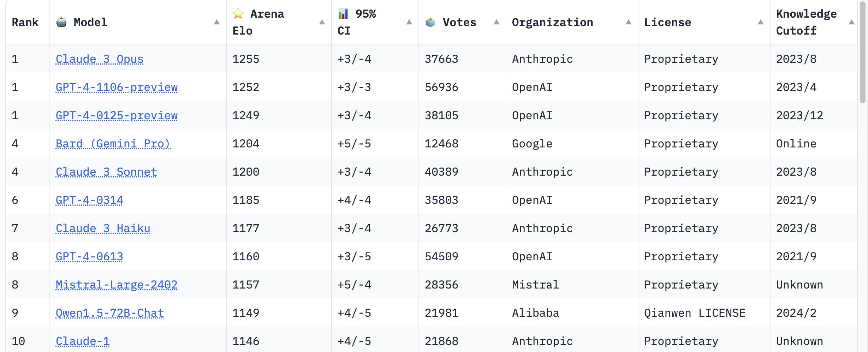The image size is (868, 352).
Task: Click the robot icon beside Model header
Action: [61, 22]
